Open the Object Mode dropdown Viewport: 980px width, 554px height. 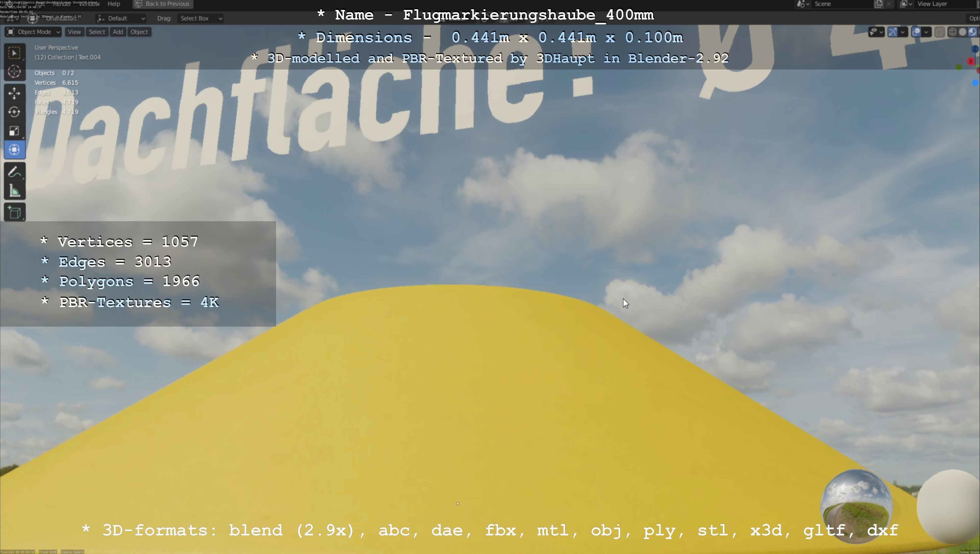[33, 32]
